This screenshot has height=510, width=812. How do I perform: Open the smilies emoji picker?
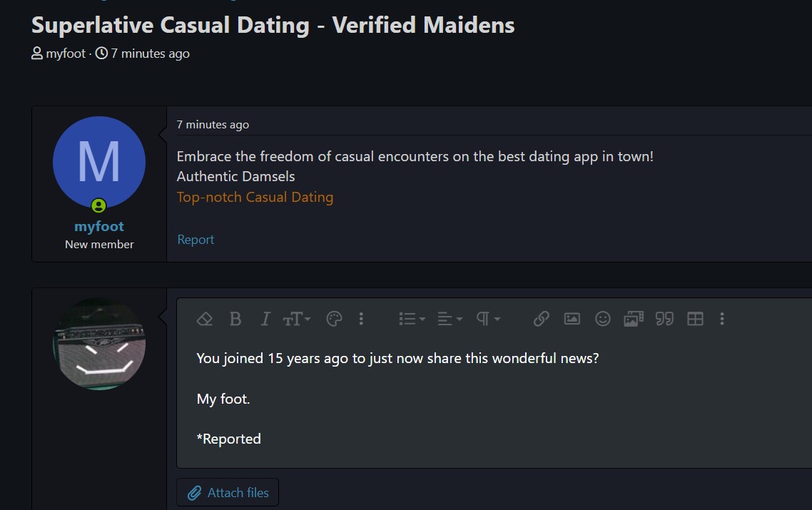click(x=603, y=319)
